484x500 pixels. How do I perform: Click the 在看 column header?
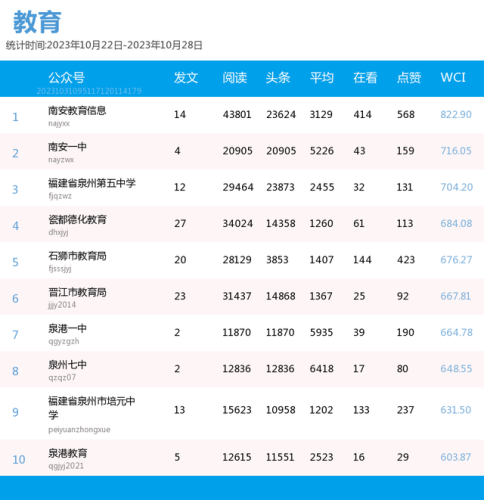coord(365,78)
